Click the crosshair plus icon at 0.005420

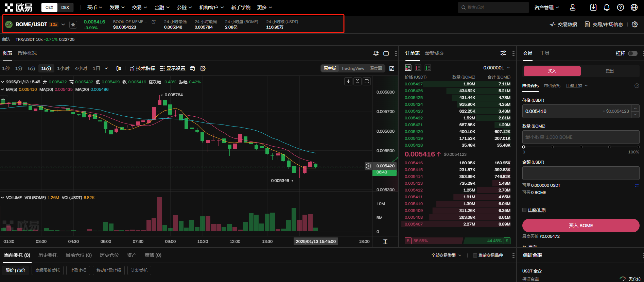coord(368,166)
